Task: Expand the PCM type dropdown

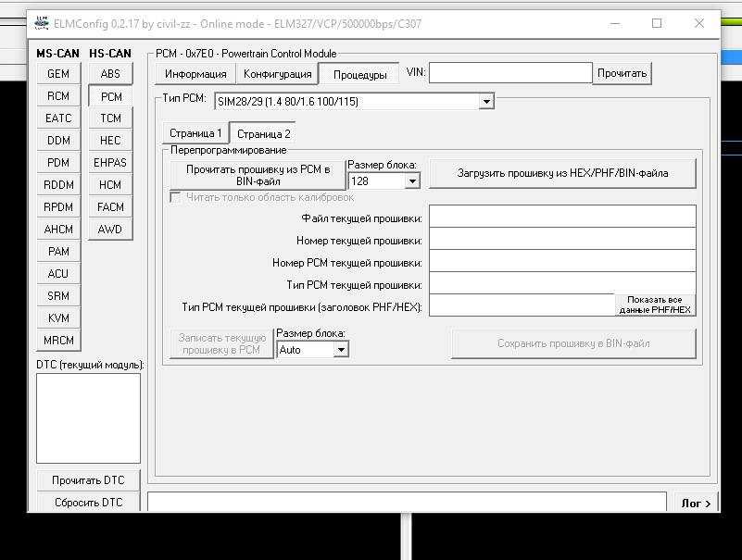Action: pos(486,101)
